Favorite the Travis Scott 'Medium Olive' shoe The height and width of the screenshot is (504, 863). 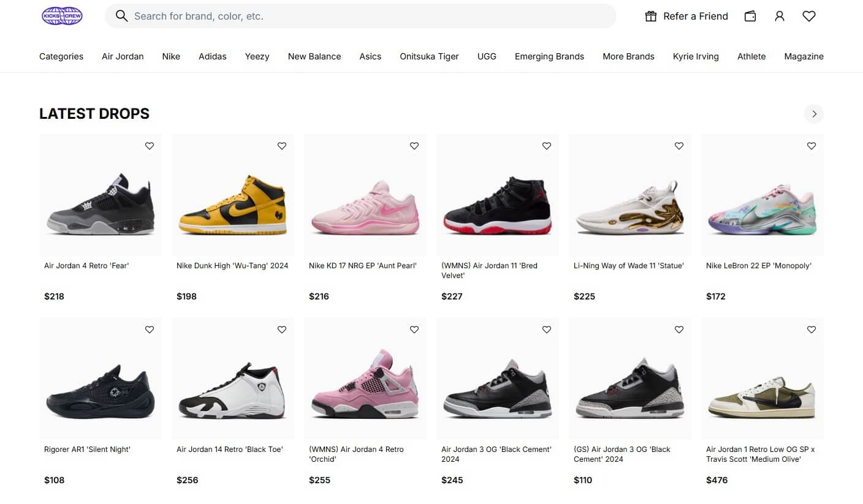pos(812,329)
